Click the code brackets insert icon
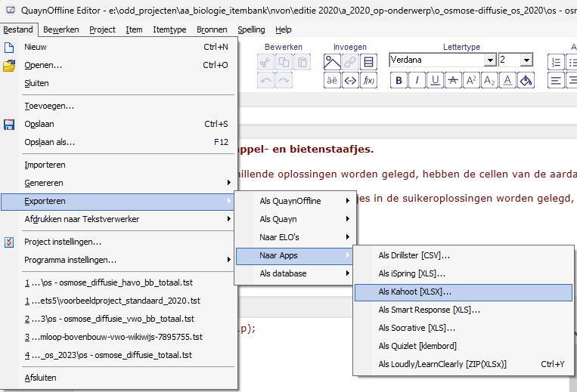 click(x=350, y=81)
